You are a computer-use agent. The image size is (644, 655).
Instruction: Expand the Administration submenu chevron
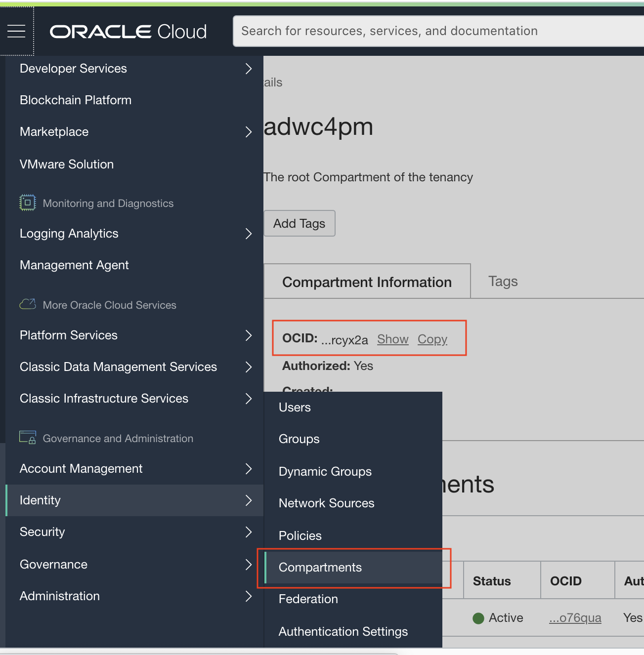pos(249,596)
